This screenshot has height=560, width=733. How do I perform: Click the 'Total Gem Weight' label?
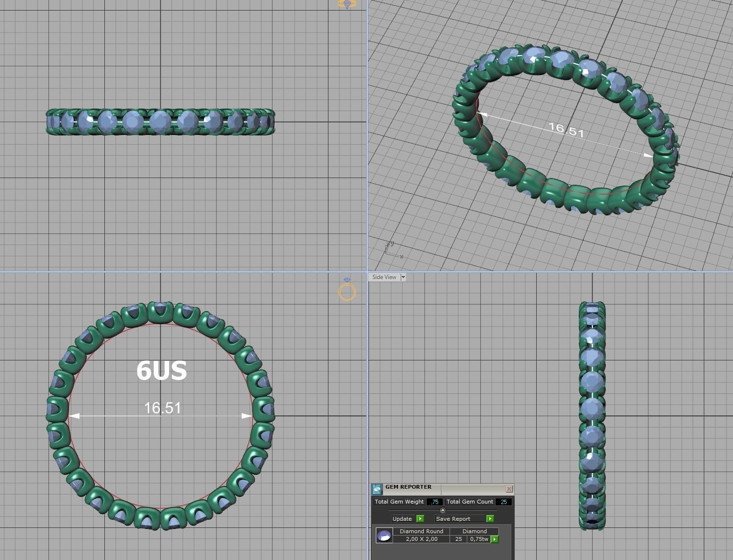399,502
